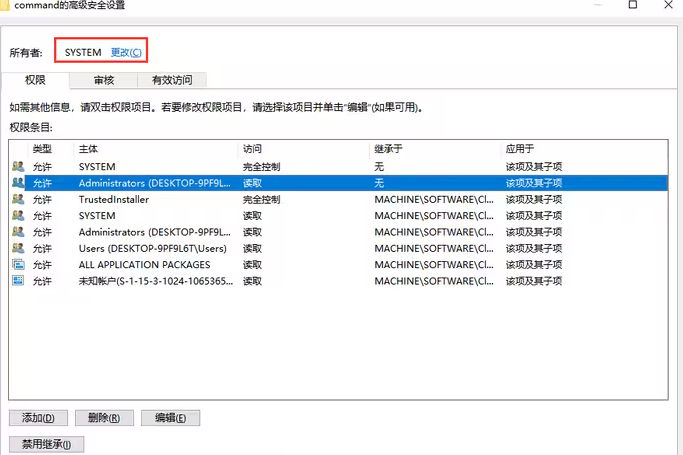Click the icon of the 未知帐户 entry
The width and height of the screenshot is (683, 455).
18,282
